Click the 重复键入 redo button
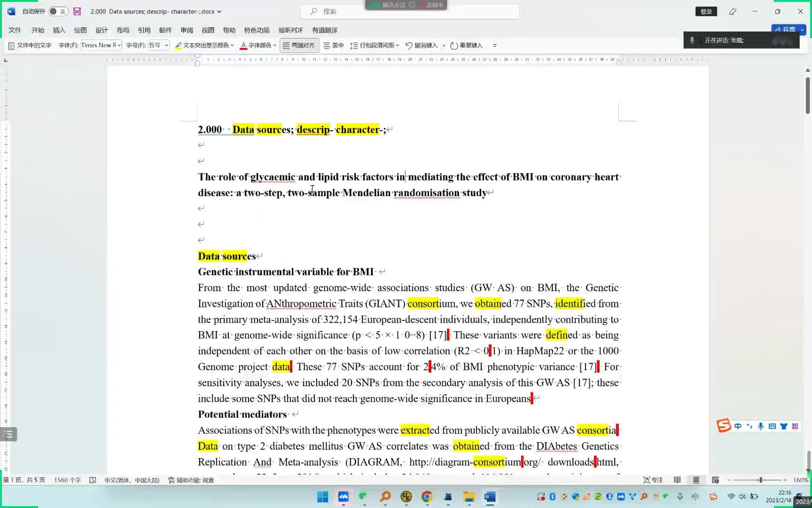 tap(466, 46)
